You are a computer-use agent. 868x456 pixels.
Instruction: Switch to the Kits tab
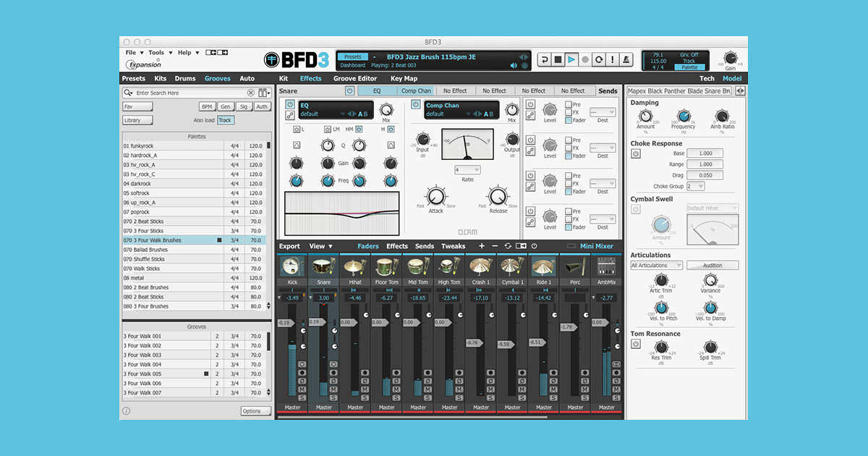[161, 78]
